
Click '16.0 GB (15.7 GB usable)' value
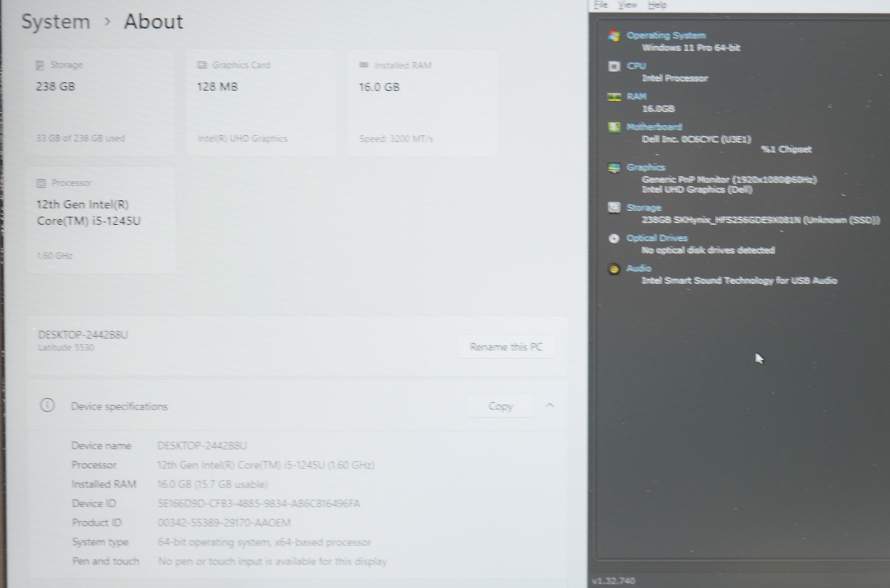click(x=212, y=484)
